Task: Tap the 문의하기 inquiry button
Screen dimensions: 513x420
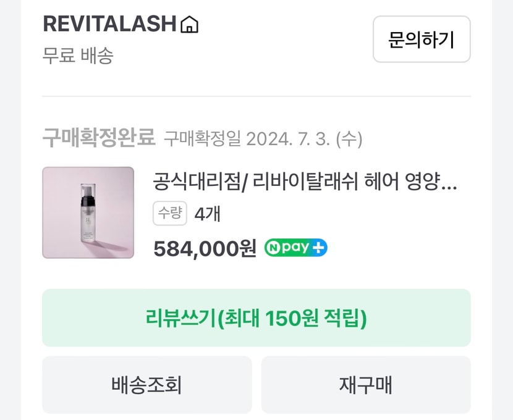Action: [x=421, y=40]
